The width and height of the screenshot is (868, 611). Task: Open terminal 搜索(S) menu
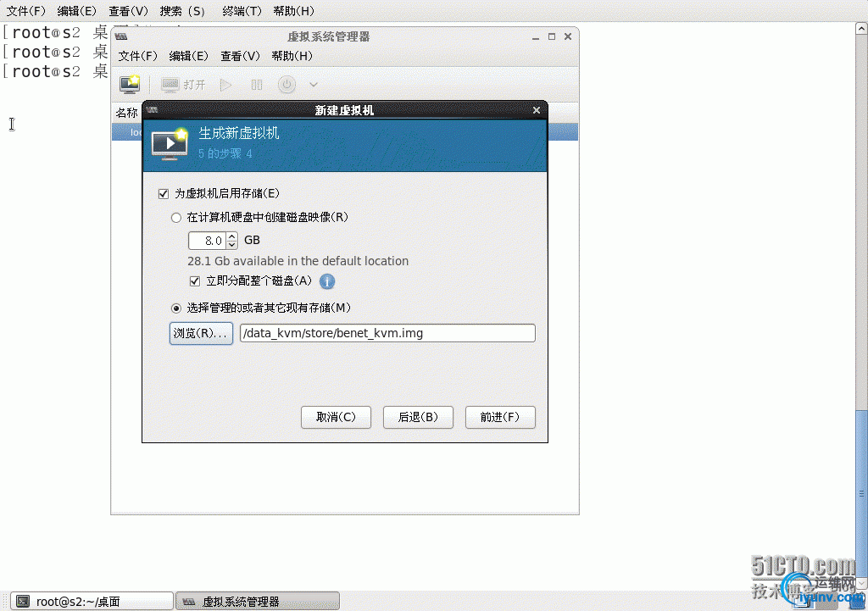click(183, 11)
